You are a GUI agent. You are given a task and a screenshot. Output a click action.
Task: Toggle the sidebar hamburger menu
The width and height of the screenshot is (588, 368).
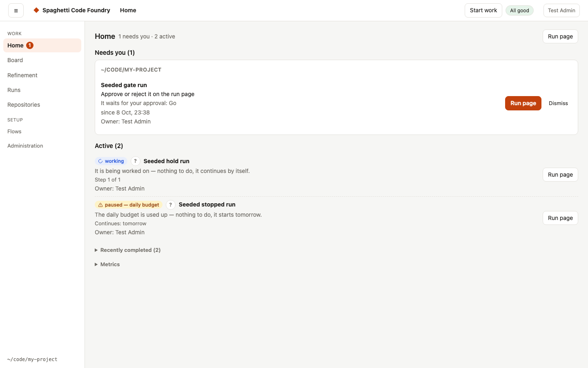pyautogui.click(x=16, y=11)
